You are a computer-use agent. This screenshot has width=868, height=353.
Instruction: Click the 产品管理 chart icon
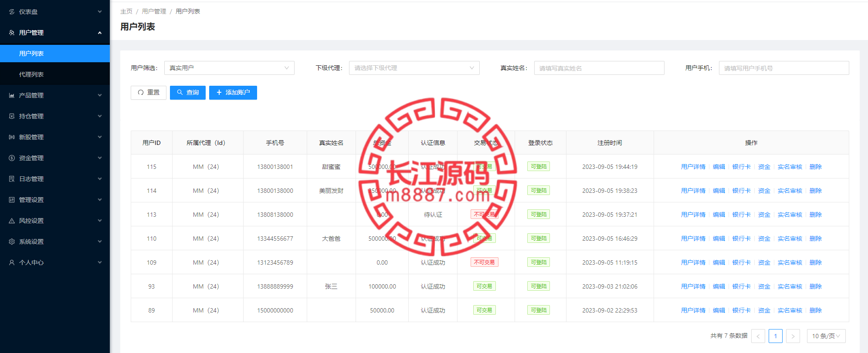pos(12,95)
